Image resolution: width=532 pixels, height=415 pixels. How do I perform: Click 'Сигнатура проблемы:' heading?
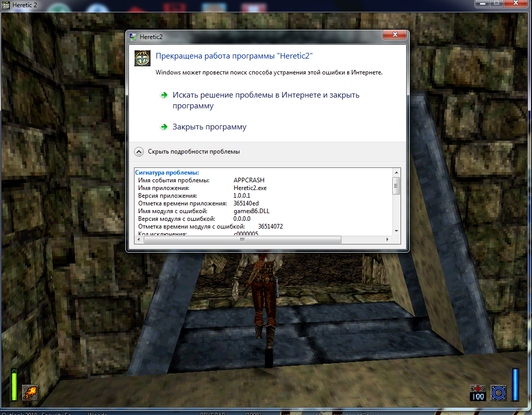pyautogui.click(x=167, y=173)
